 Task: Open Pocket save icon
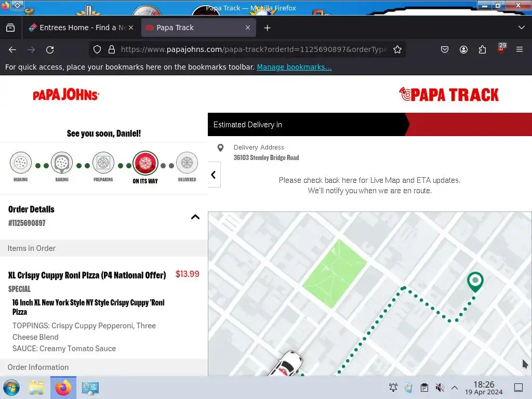coord(445,49)
